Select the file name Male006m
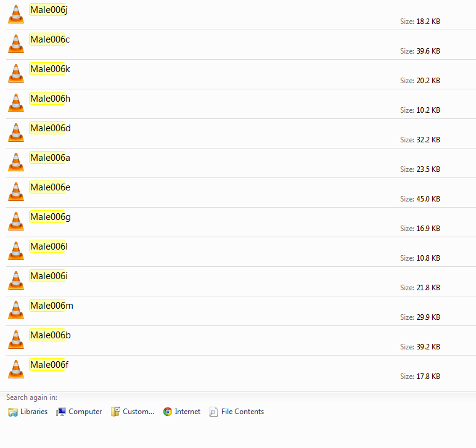Viewport: 476px width, 448px height. (x=52, y=306)
